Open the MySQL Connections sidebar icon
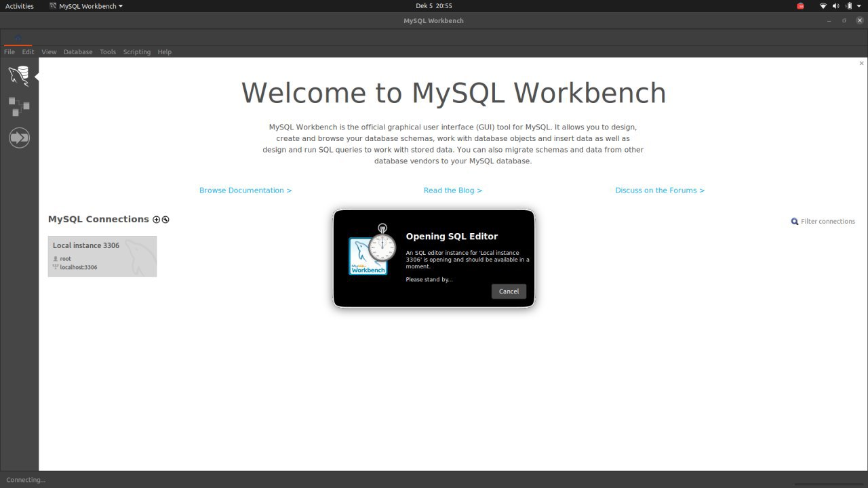This screenshot has height=488, width=868. [x=19, y=76]
